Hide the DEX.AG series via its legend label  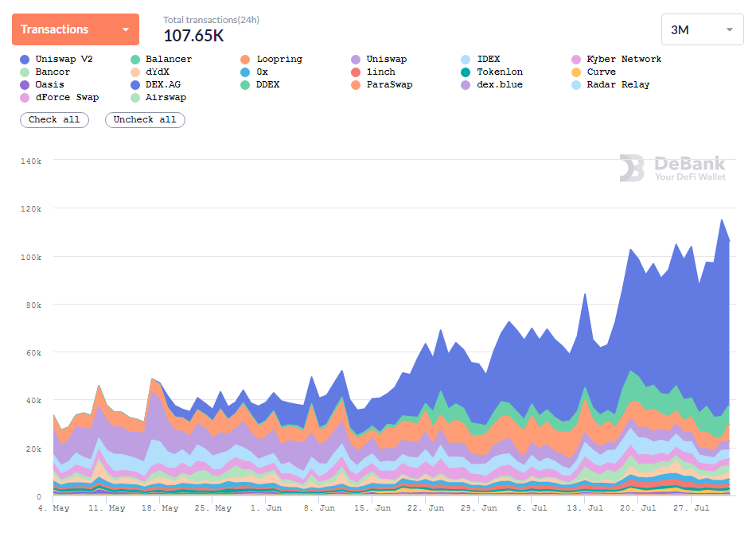[x=163, y=84]
